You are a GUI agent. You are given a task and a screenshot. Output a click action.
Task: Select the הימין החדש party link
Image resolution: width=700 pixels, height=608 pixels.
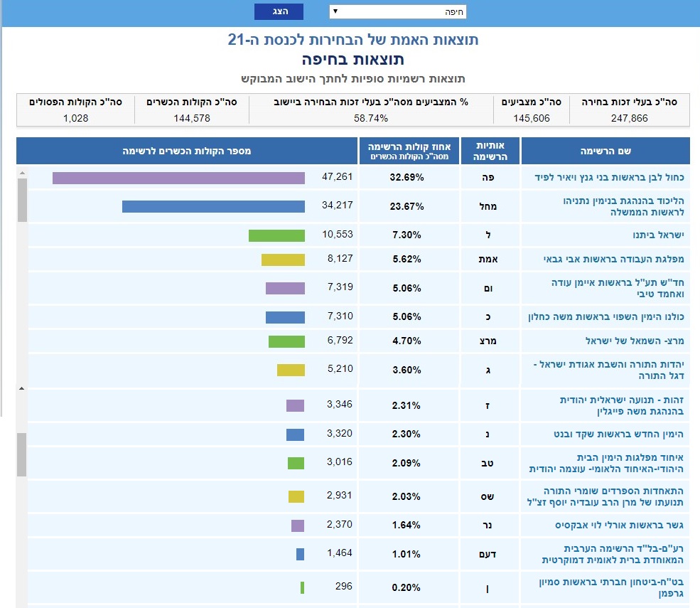tap(615, 434)
